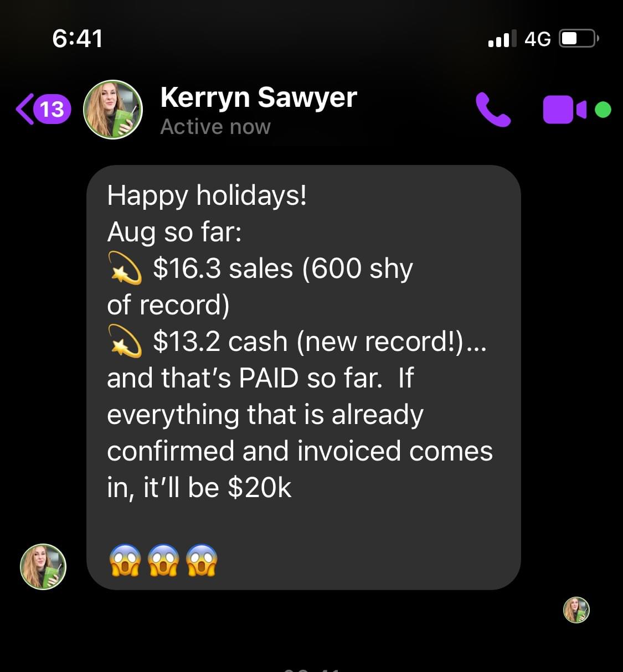Tap the green active status dot
Viewport: 623px width, 672px height.
coord(603,110)
